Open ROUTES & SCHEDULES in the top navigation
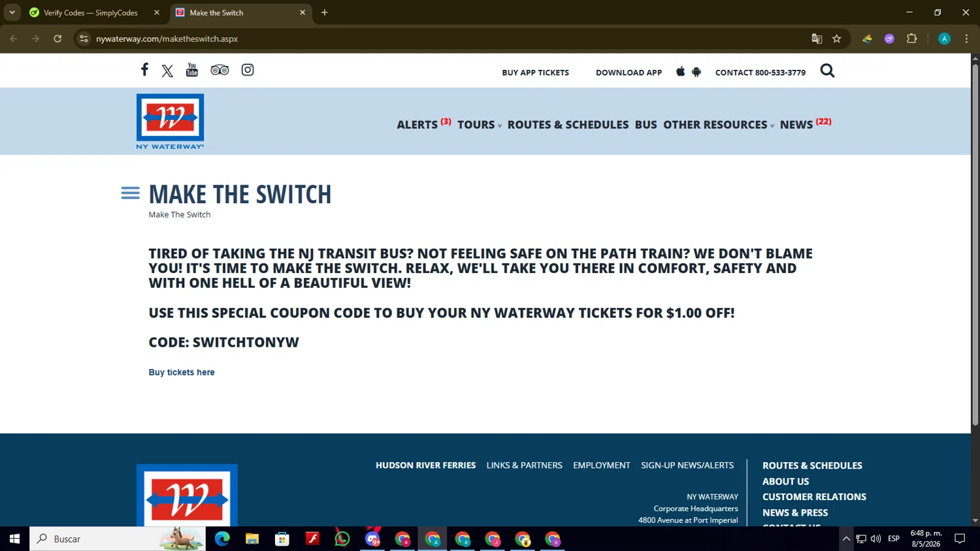The height and width of the screenshot is (551, 980). coord(568,125)
